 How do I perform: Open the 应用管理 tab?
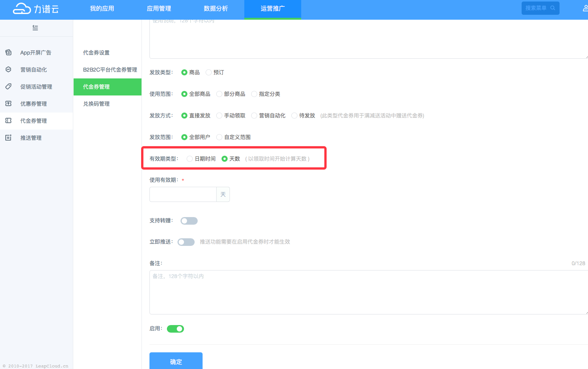(x=159, y=9)
